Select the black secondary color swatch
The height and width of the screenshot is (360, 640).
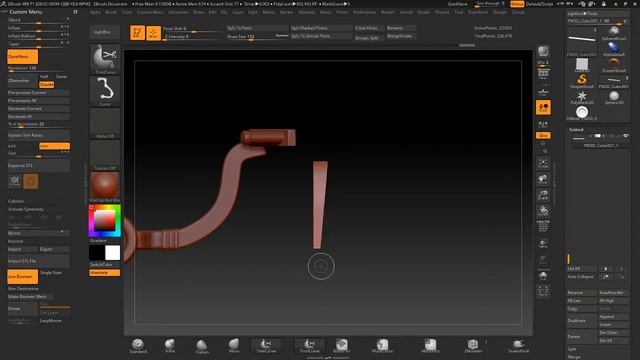click(97, 253)
